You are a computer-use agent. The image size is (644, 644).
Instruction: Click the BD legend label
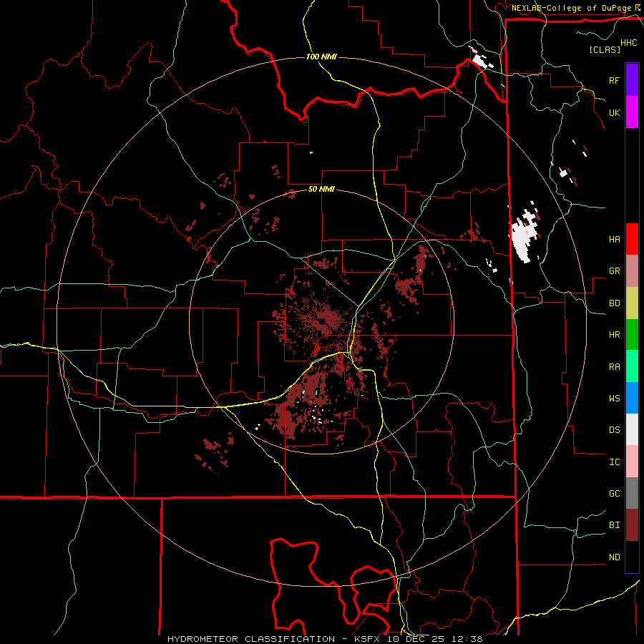[614, 303]
